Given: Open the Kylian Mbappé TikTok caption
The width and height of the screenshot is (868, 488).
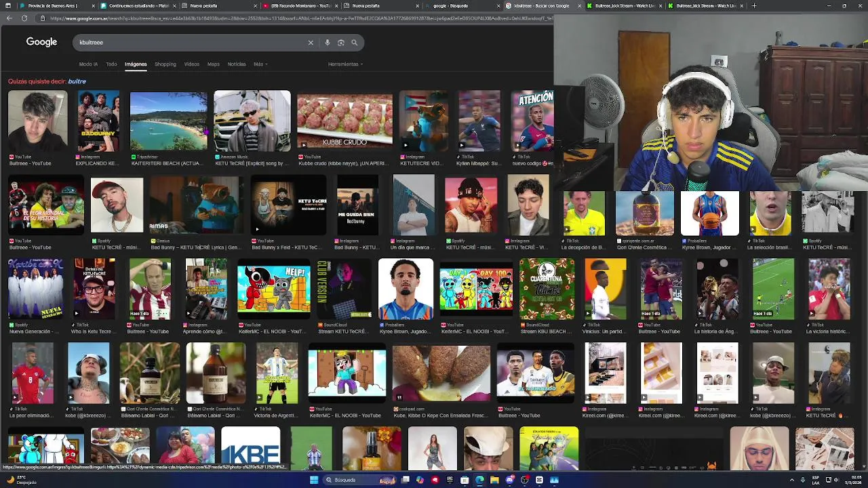Looking at the screenshot, I should click(478, 163).
